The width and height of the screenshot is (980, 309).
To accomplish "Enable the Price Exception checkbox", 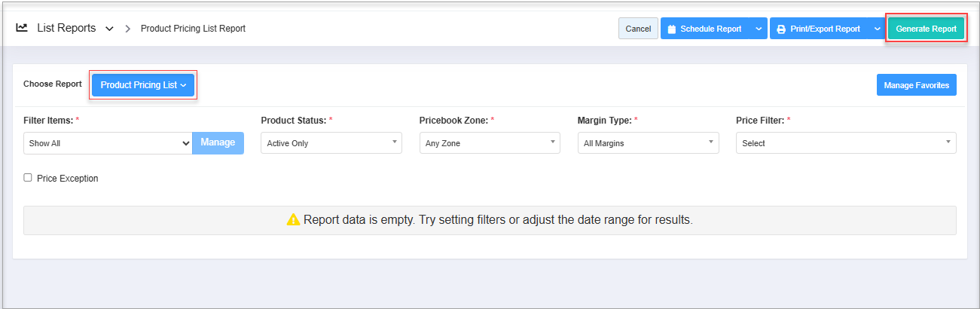I will pyautogui.click(x=28, y=178).
